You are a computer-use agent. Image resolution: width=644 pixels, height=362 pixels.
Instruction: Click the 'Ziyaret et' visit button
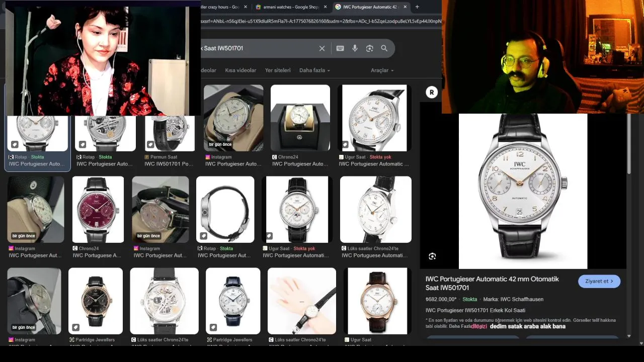pos(599,281)
